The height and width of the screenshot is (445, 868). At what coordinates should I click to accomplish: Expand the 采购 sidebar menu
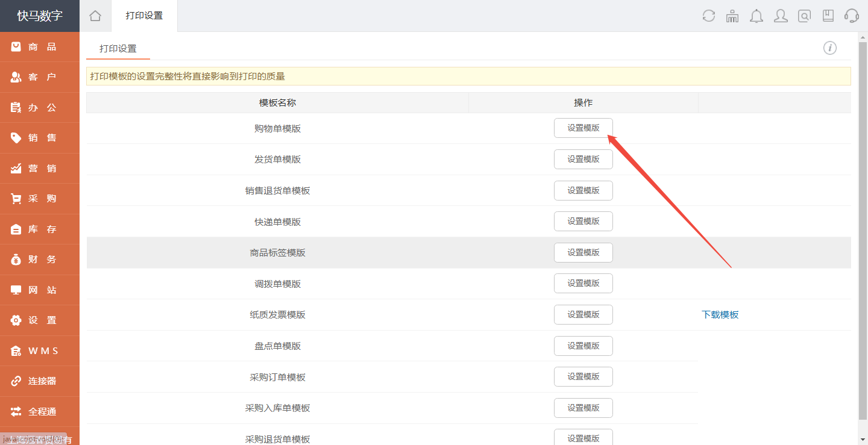40,199
